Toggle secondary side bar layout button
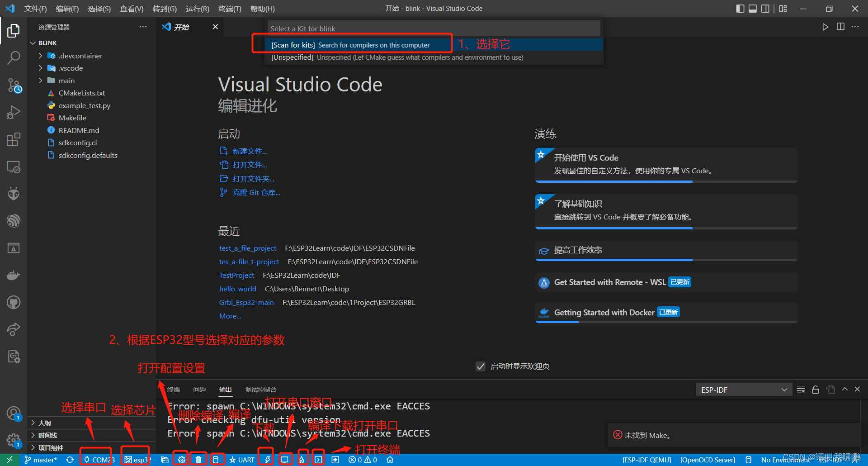 pos(765,9)
